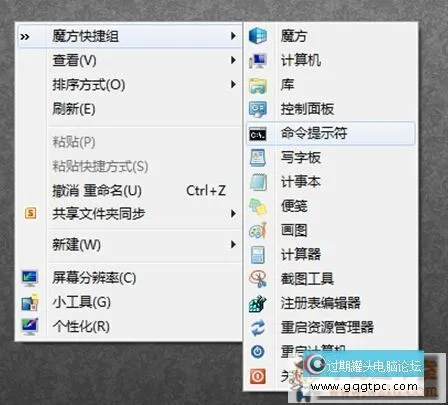Click the 截图工具 snipping scissors icon
The image size is (448, 405).
pyautogui.click(x=258, y=279)
